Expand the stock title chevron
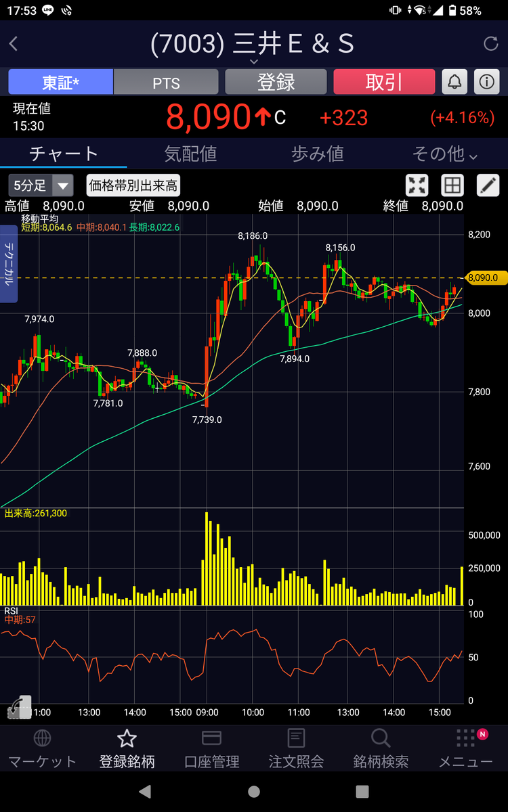The height and width of the screenshot is (812, 508). [x=254, y=62]
